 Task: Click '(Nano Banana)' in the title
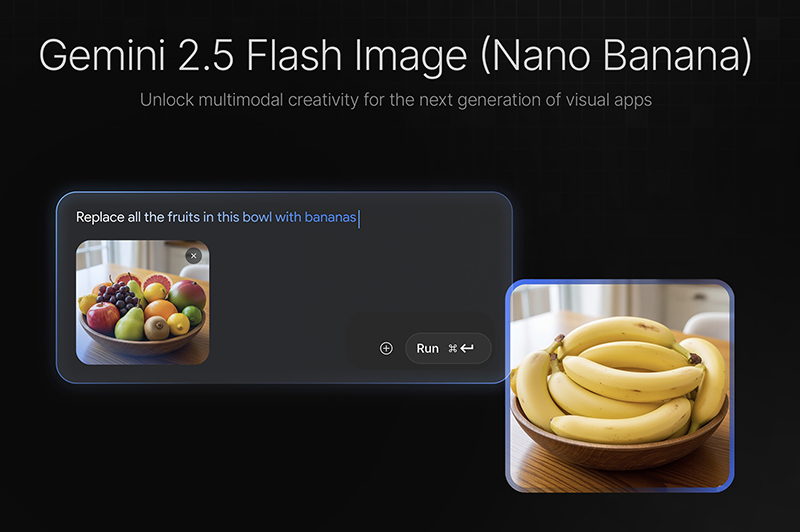(616, 55)
